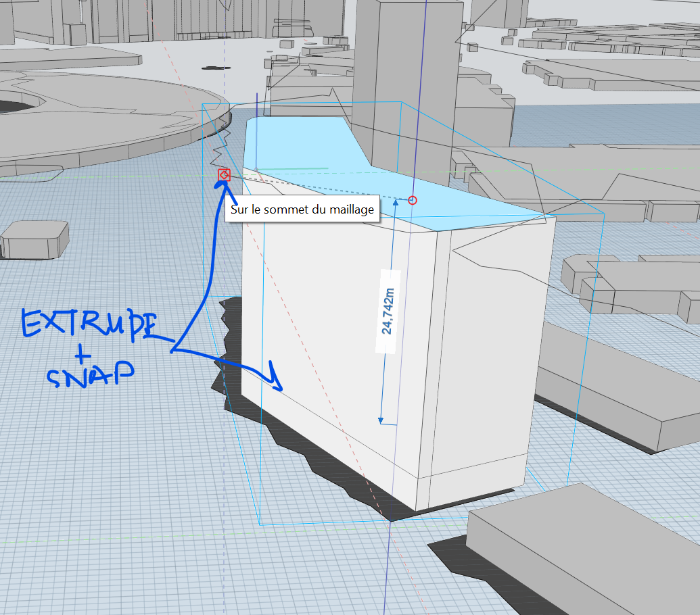Click the red circle snap origin indicator
Image resolution: width=700 pixels, height=615 pixels.
pyautogui.click(x=411, y=199)
